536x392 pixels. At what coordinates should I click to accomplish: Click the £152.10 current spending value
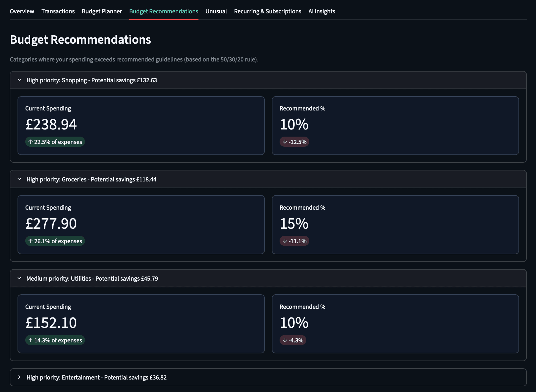pos(51,323)
